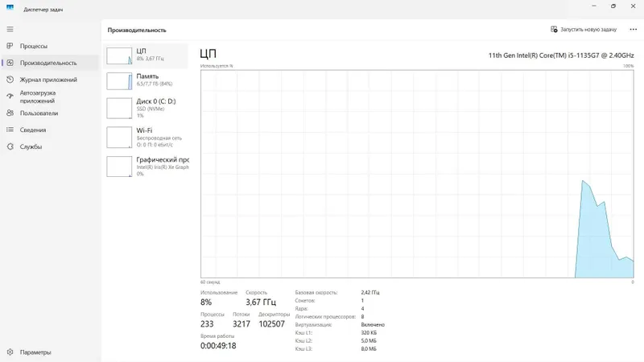This screenshot has height=362, width=644.
Task: Click the Параметры gear icon
Action: 10,352
